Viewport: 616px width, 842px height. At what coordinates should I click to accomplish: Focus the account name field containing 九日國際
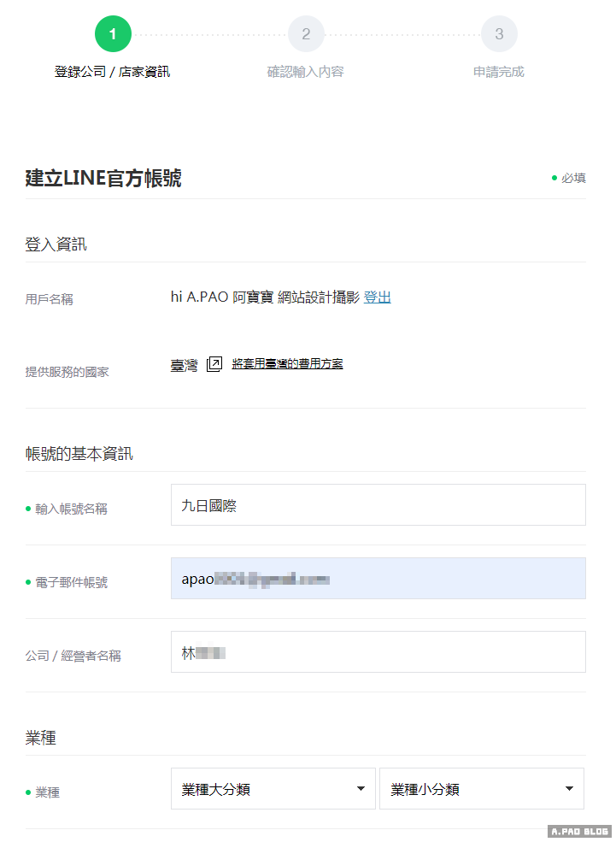(x=378, y=505)
